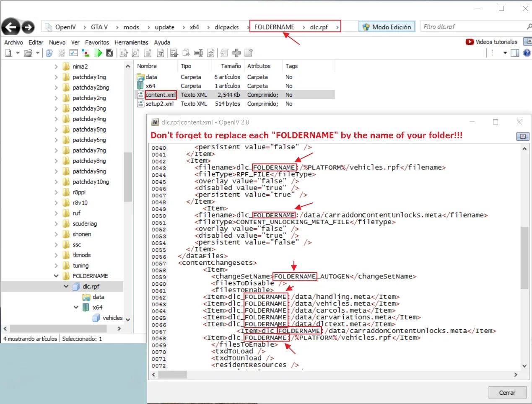Click the forward navigation arrow
Screen dimensions: 532x404
pos(28,27)
